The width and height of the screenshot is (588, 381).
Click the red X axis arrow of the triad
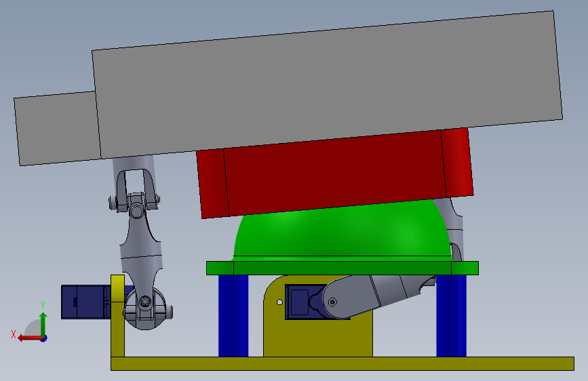(x=29, y=338)
